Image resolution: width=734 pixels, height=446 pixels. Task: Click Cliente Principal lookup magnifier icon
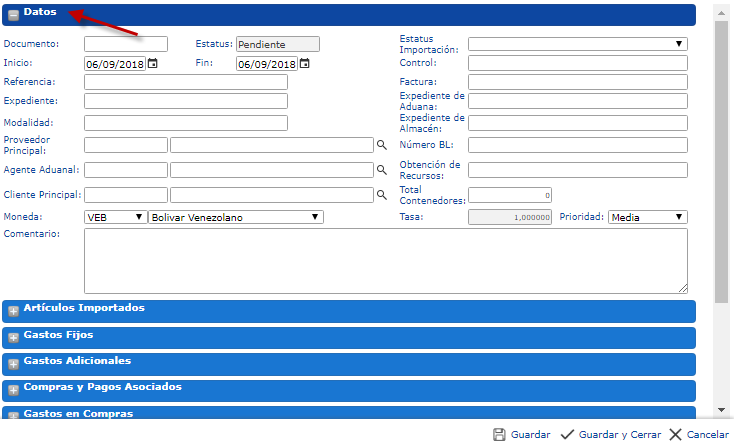coord(381,195)
